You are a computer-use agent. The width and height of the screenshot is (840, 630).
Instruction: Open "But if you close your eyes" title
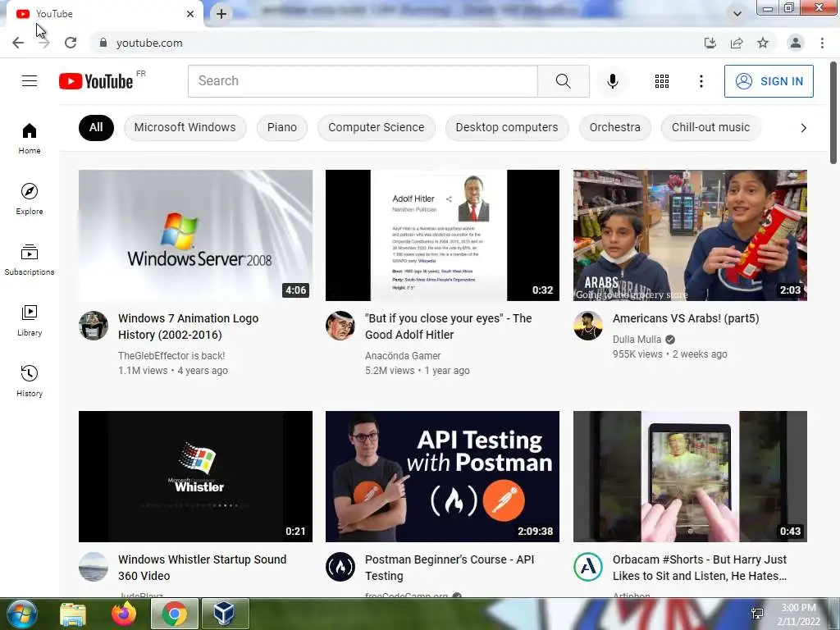click(x=449, y=326)
